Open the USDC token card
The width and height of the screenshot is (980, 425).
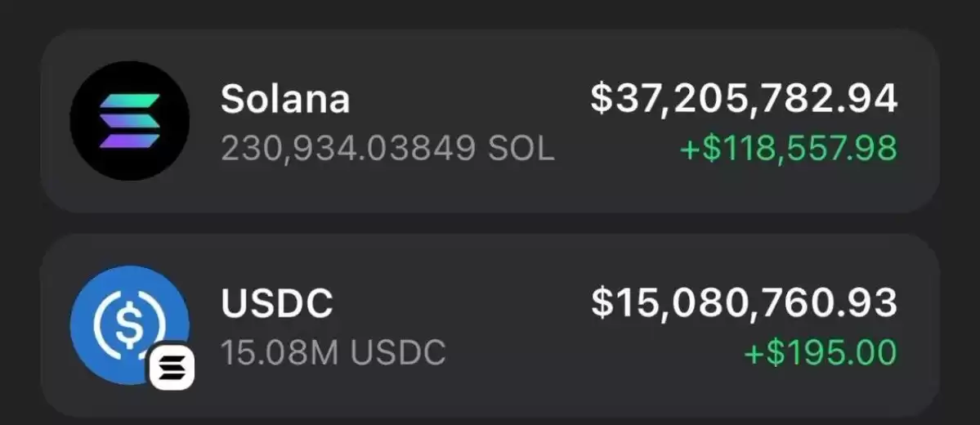tap(490, 325)
